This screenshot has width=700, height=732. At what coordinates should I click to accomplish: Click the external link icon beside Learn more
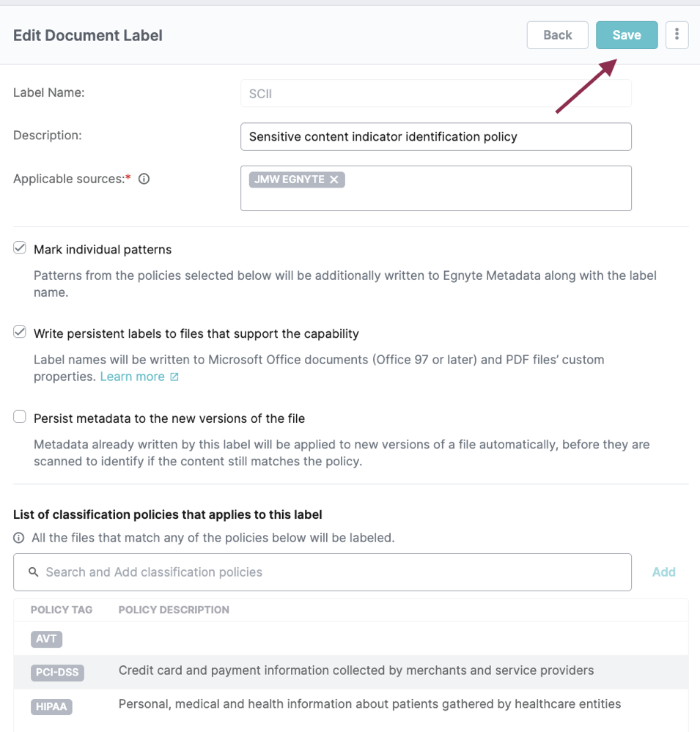[x=174, y=377]
